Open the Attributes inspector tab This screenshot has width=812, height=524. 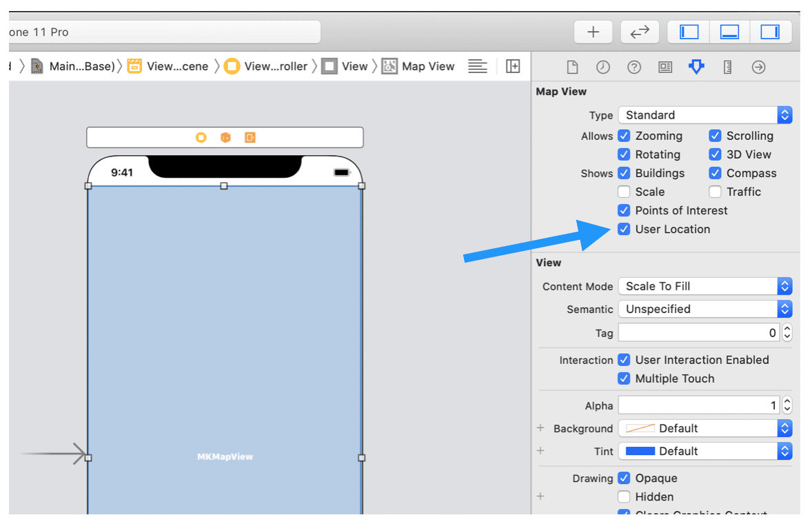coord(696,67)
